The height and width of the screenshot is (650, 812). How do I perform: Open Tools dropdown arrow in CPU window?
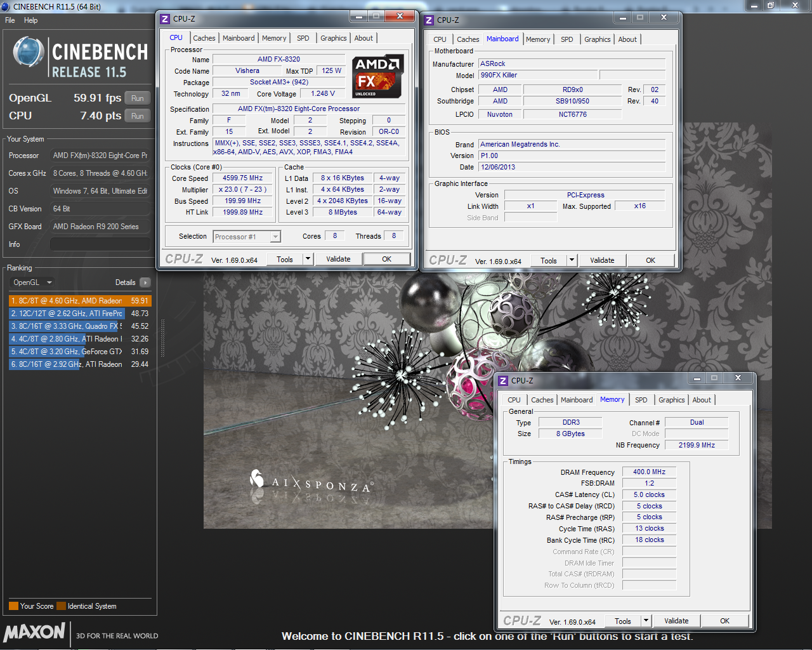(308, 259)
